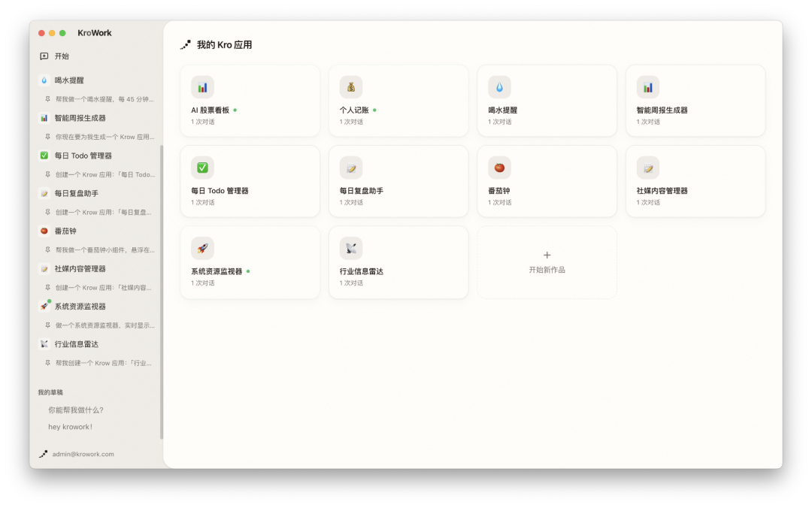Unpin the conversation under 行业信息雷达 in sidebar
The height and width of the screenshot is (508, 812).
(47, 363)
